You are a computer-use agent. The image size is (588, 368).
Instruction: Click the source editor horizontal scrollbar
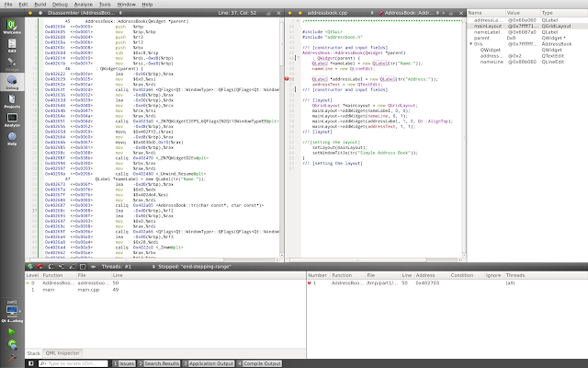[x=357, y=259]
